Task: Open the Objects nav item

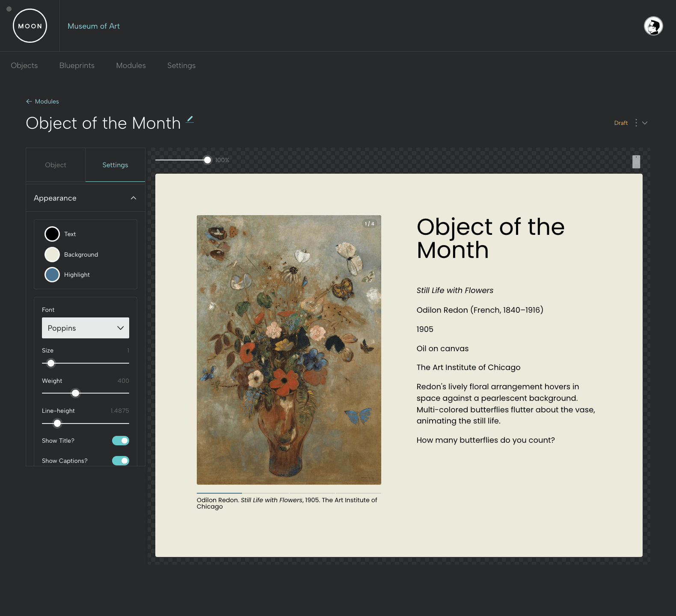Action: (24, 65)
